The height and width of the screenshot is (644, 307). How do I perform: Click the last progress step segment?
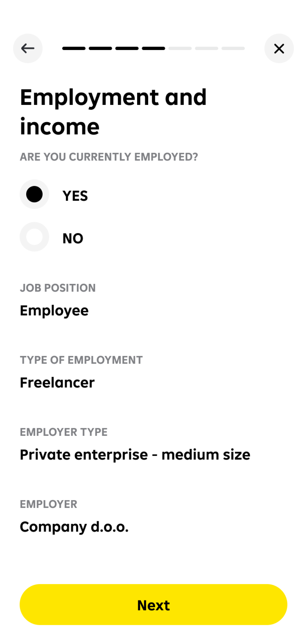pos(233,48)
